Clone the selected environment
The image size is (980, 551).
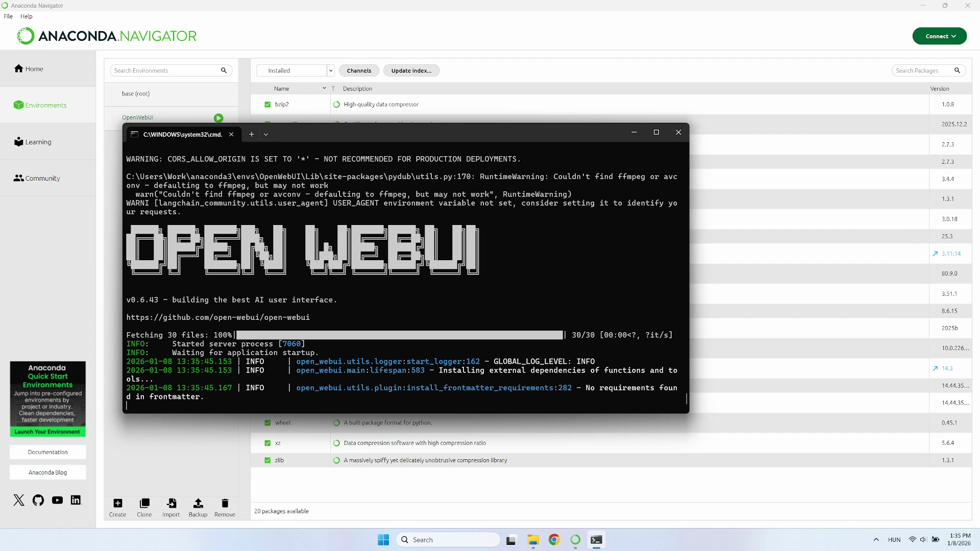click(x=144, y=507)
